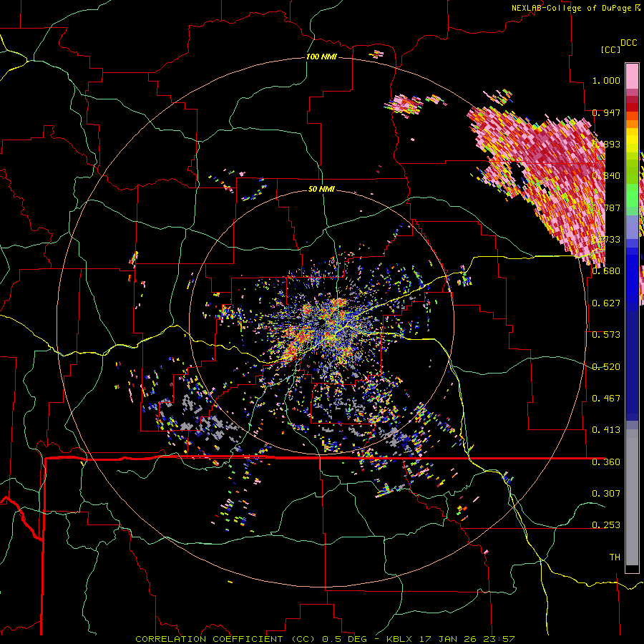Click the 1.000 scale value
644x644 pixels.
(x=606, y=80)
